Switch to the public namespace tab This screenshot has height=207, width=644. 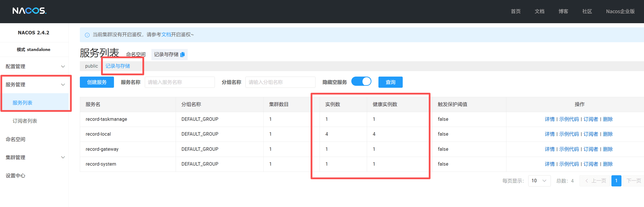pyautogui.click(x=91, y=66)
